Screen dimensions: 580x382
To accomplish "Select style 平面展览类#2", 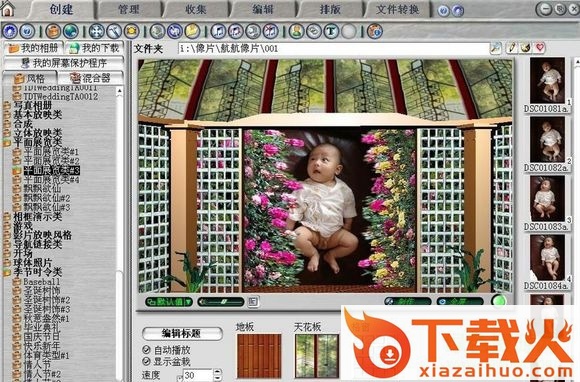I will (x=51, y=161).
